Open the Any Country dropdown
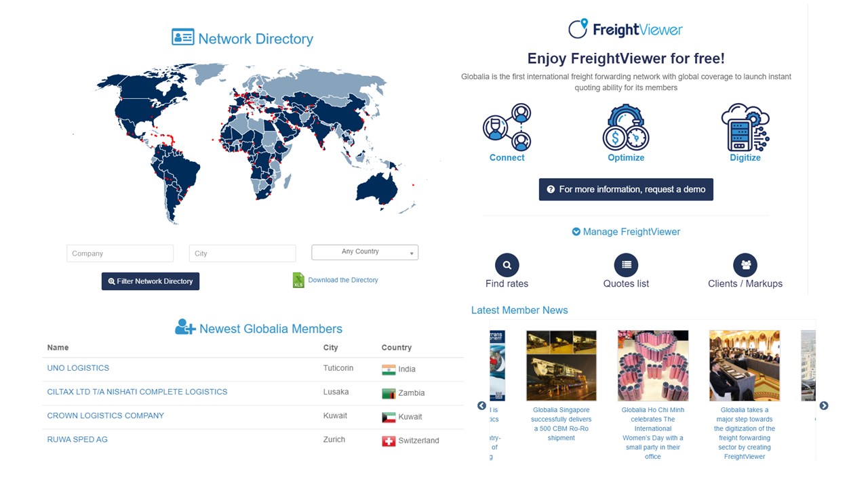Viewport: 868px width, 488px height. pos(364,251)
